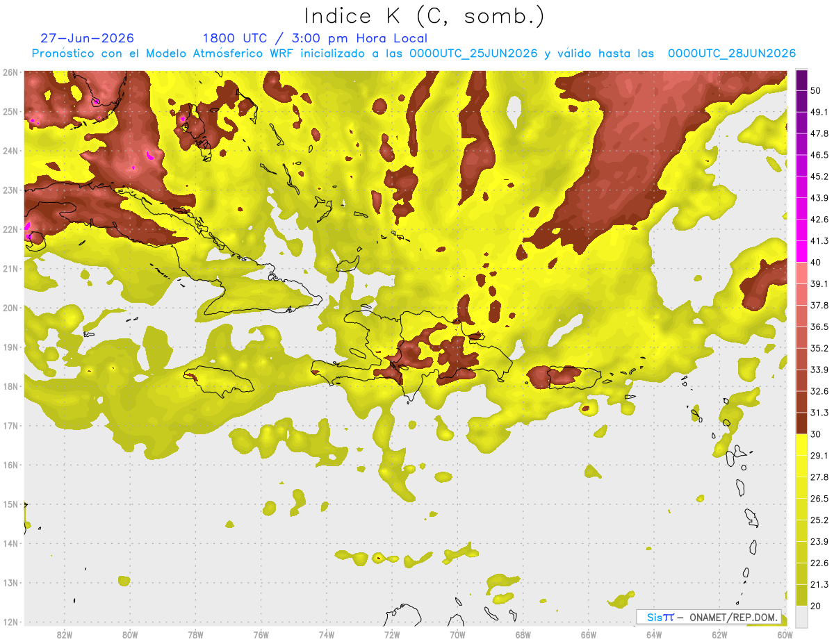Click the '19N' latitude label
Screen dimensions: 834x644
(10, 347)
